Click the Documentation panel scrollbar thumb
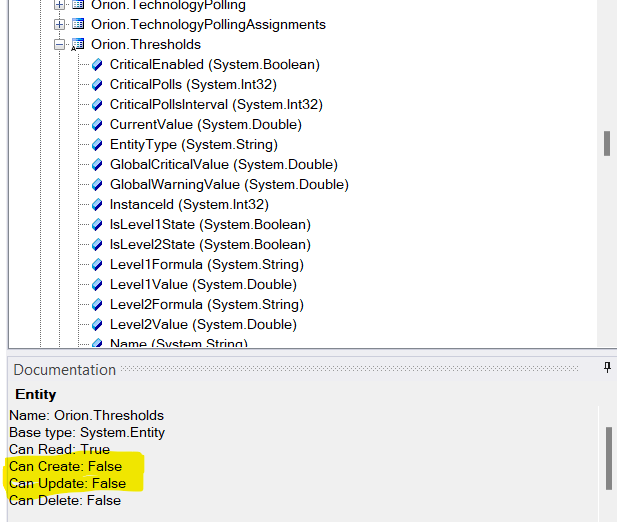This screenshot has width=617, height=522. [609, 458]
